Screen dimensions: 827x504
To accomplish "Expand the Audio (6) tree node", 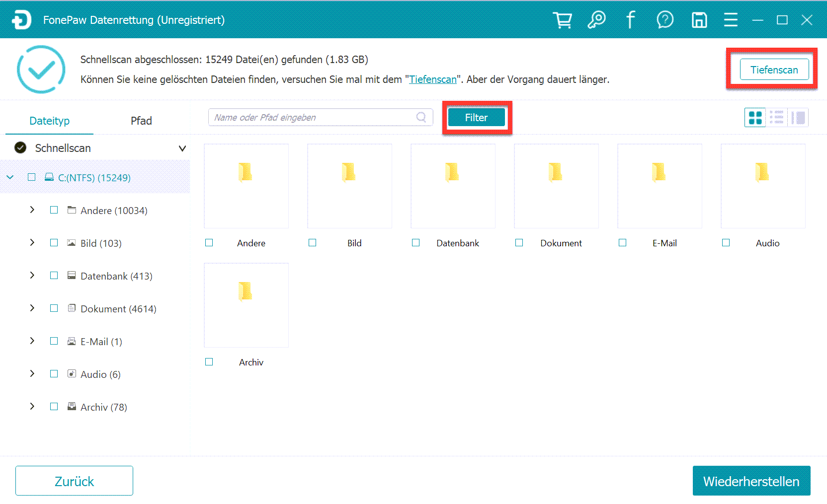I will (x=32, y=374).
